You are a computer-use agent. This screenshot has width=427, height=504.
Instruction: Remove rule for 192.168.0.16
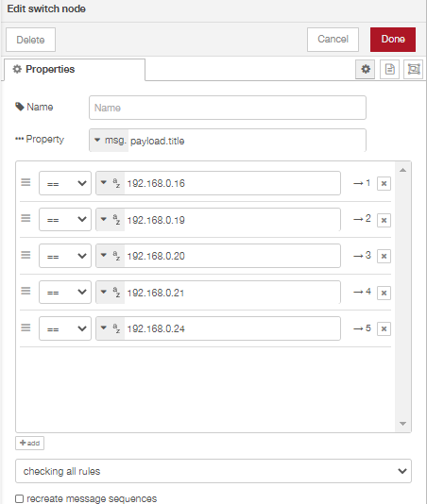tap(384, 183)
